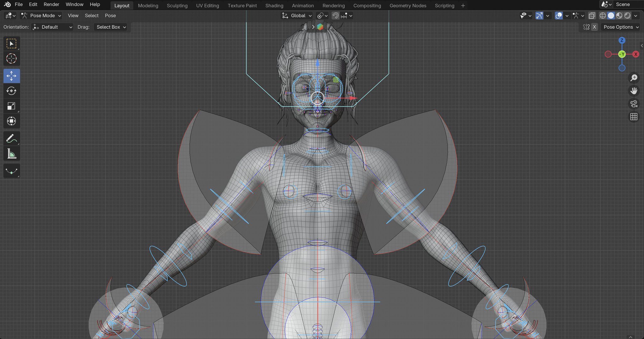The height and width of the screenshot is (339, 644).
Task: Toggle snapping magnet in header
Action: (336, 15)
